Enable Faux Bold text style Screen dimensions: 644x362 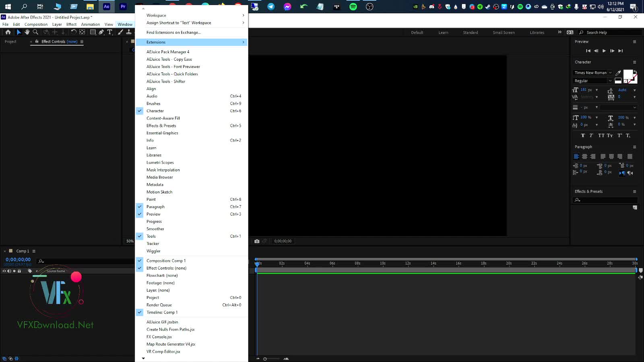[x=583, y=136]
